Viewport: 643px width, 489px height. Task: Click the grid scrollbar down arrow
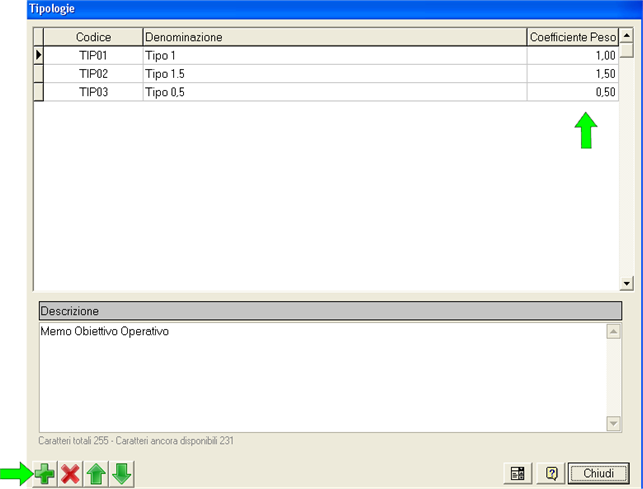click(x=627, y=283)
